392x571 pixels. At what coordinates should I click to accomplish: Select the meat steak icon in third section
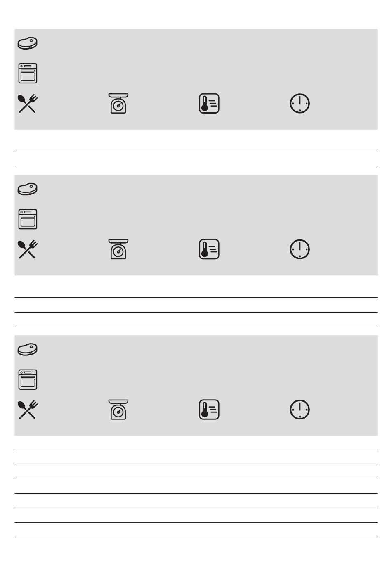click(28, 349)
